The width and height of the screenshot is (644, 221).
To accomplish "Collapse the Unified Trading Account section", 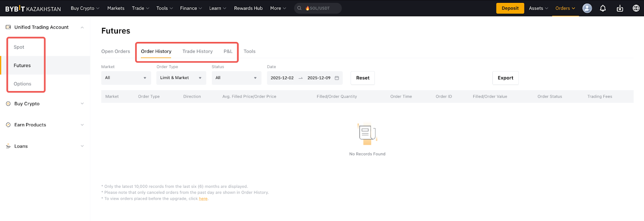I will tap(82, 27).
